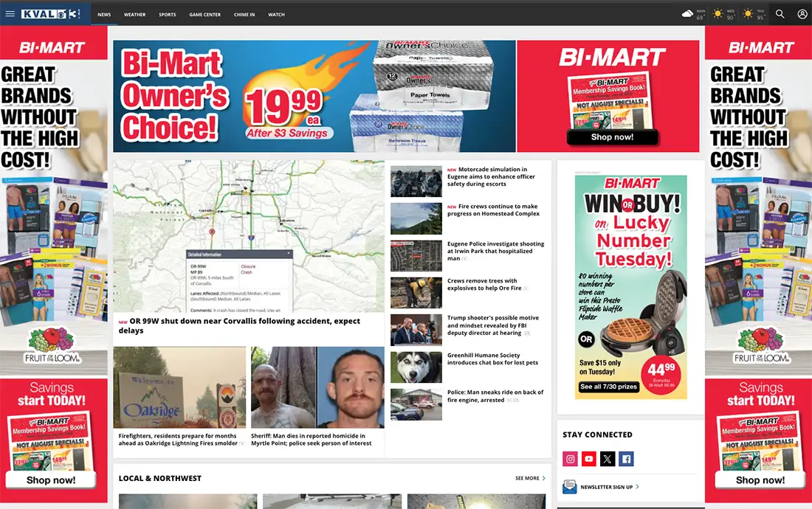The width and height of the screenshot is (812, 509).
Task: Click the Ore Fire crew thumbnail
Action: pos(416,293)
